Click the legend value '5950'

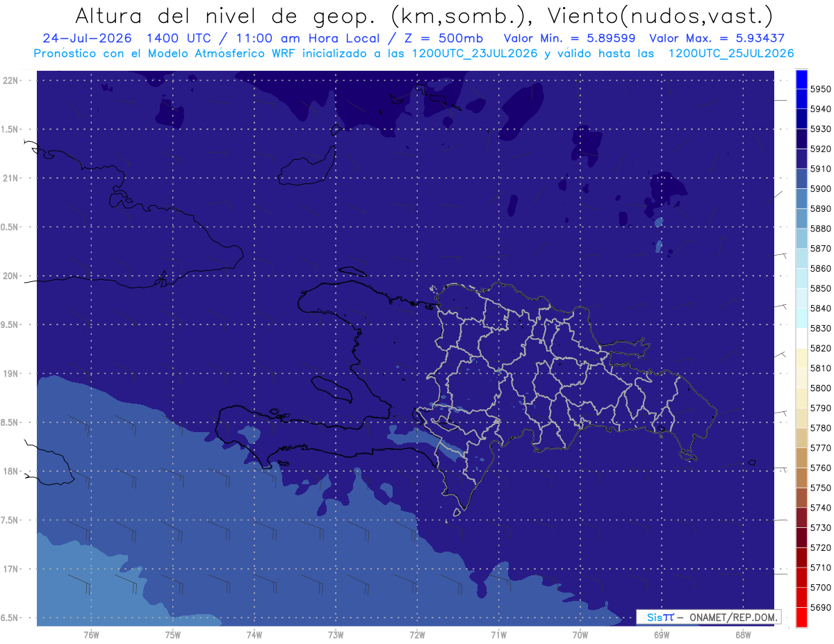(x=820, y=89)
